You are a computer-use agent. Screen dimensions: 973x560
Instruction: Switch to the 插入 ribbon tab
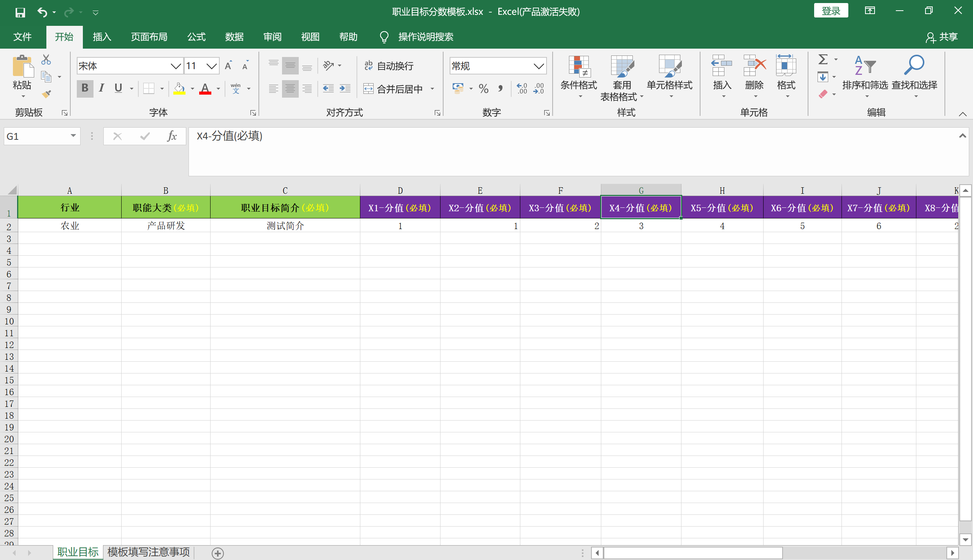[x=101, y=36]
